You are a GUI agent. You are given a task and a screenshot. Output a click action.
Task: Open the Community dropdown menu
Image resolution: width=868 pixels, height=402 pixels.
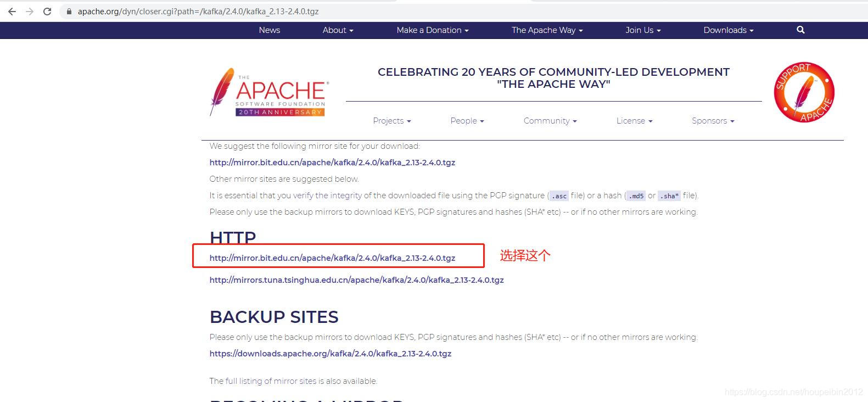[x=550, y=121]
